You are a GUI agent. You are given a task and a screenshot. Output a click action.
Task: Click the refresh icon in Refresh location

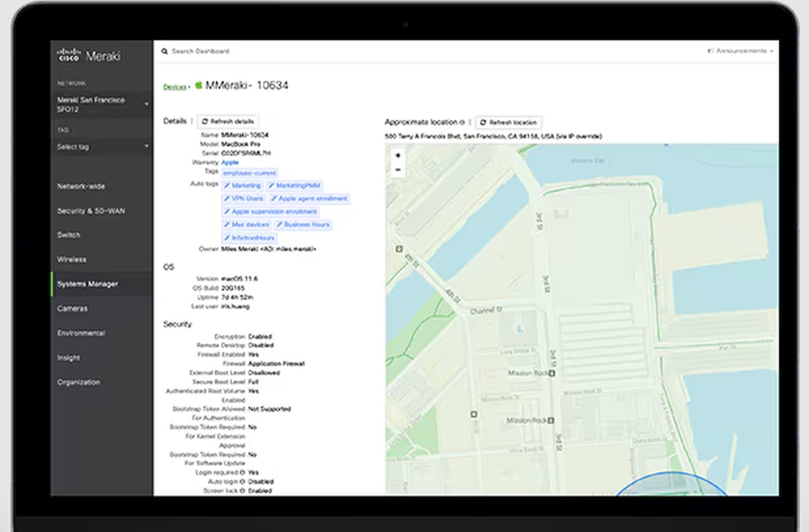pyautogui.click(x=484, y=123)
